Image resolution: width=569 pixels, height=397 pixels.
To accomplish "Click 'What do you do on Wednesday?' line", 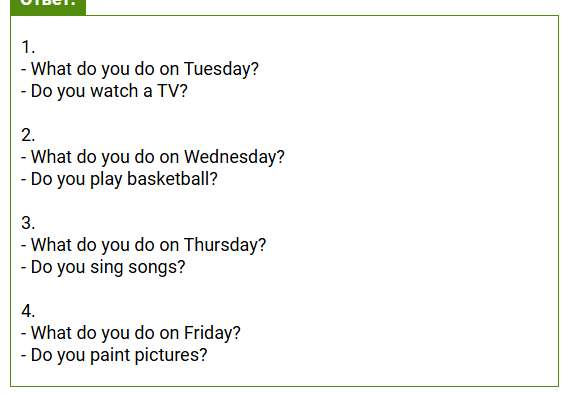I will pos(153,157).
